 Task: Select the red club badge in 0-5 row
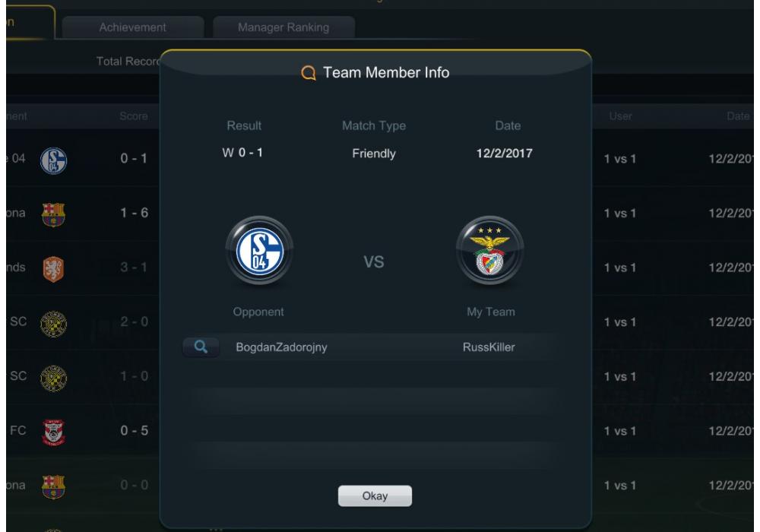(x=53, y=432)
